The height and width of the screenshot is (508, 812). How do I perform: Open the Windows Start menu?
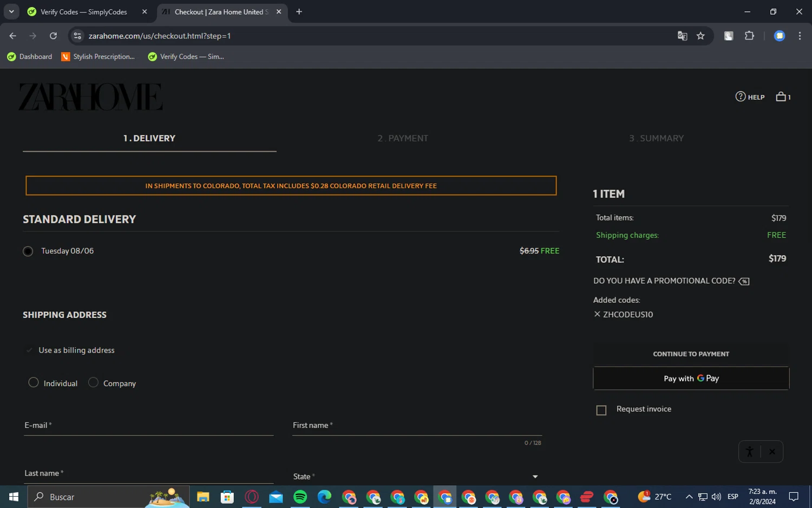[14, 497]
